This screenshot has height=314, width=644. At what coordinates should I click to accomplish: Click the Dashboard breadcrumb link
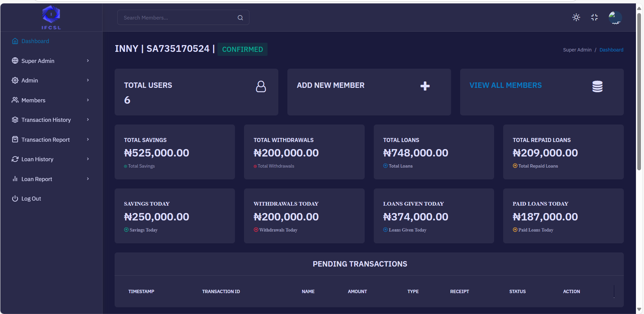click(x=611, y=50)
